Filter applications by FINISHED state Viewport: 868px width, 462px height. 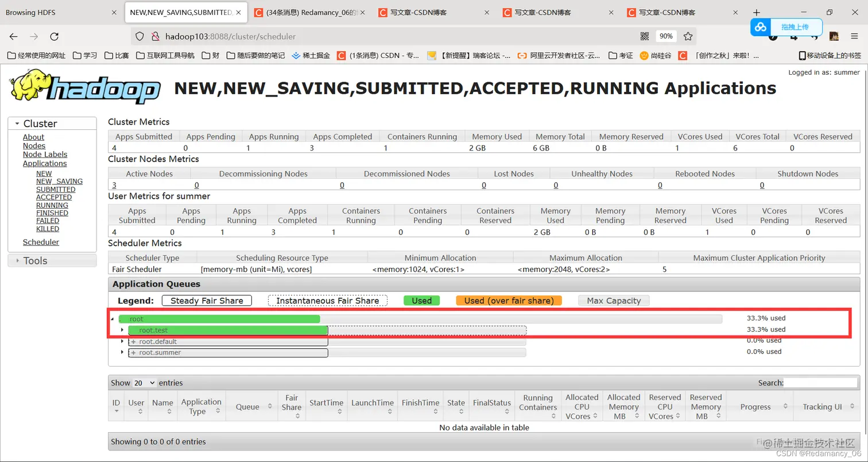click(x=52, y=213)
